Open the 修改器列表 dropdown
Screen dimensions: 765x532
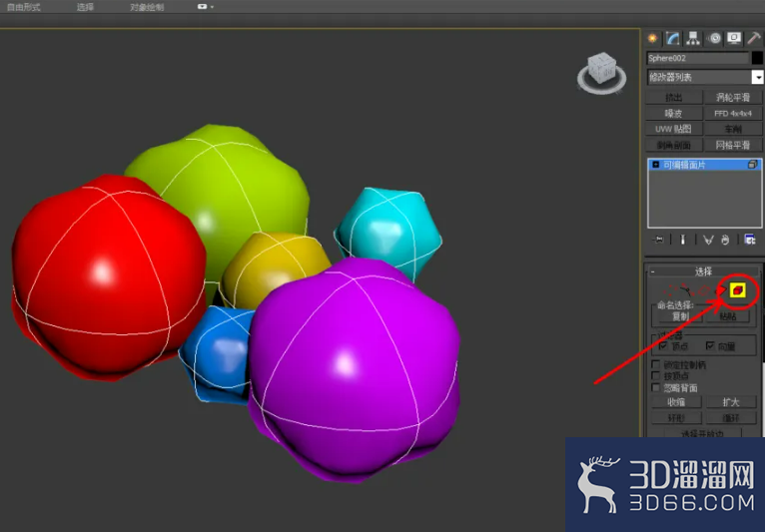(x=757, y=77)
